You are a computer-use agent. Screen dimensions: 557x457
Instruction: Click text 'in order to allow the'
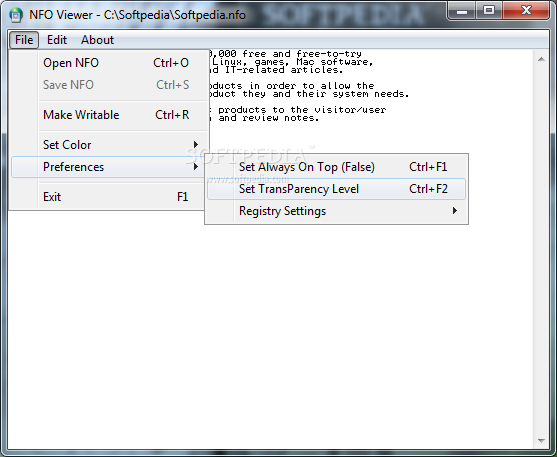coord(312,86)
